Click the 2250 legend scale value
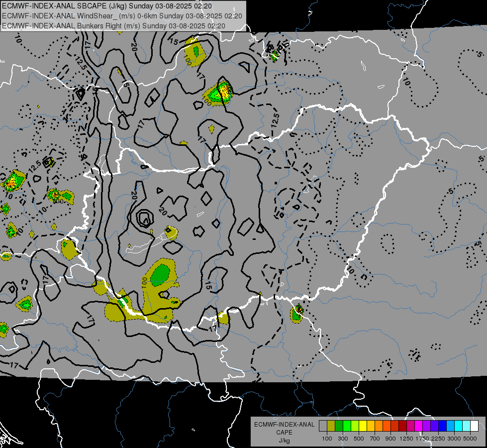 pyautogui.click(x=438, y=439)
